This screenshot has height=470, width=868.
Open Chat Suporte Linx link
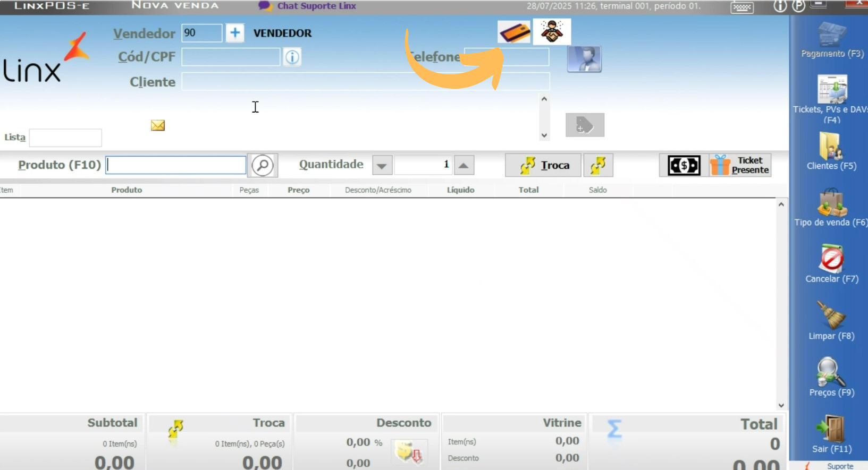(317, 6)
